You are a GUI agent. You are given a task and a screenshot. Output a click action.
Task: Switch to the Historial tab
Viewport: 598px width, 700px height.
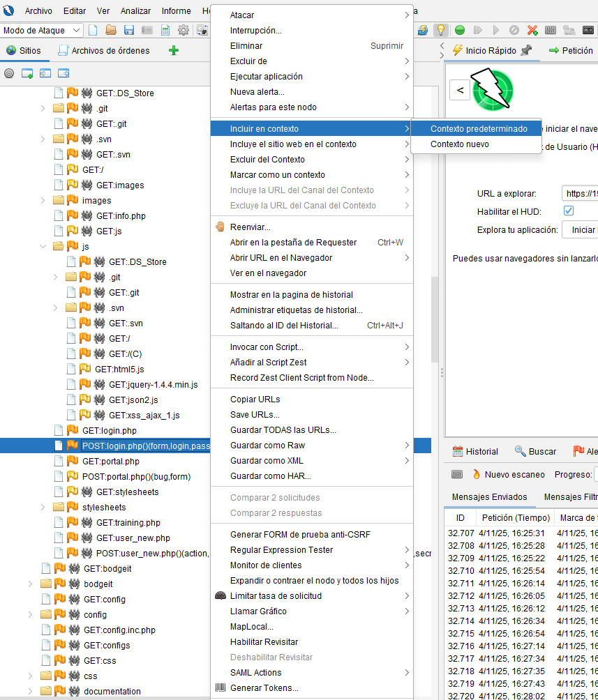475,451
